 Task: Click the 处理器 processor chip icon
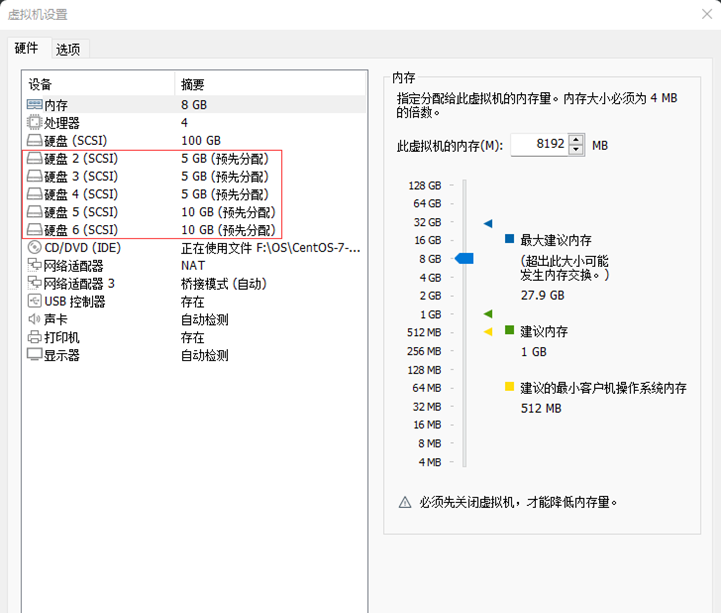pyautogui.click(x=34, y=122)
